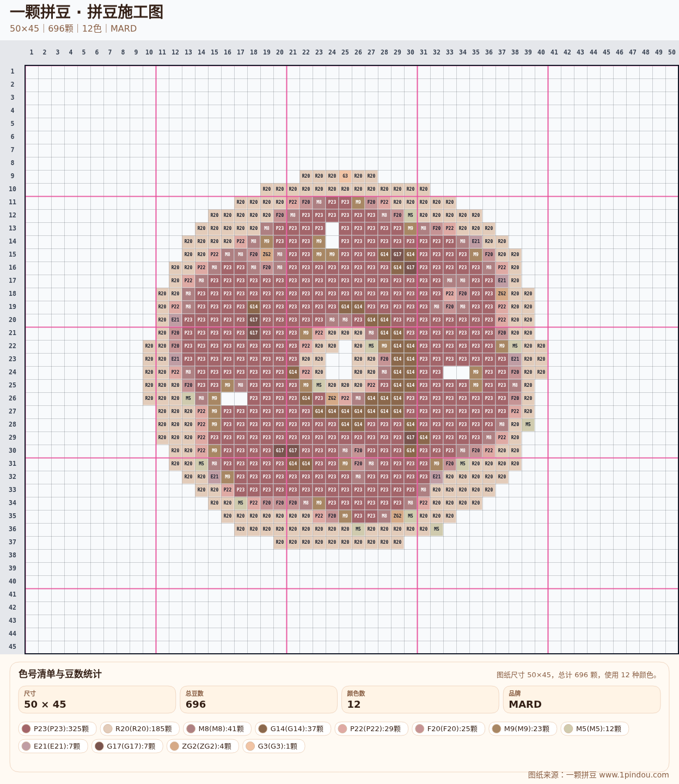Click the 颜色数 12 stat card
The width and height of the screenshot is (679, 784).
click(x=420, y=700)
